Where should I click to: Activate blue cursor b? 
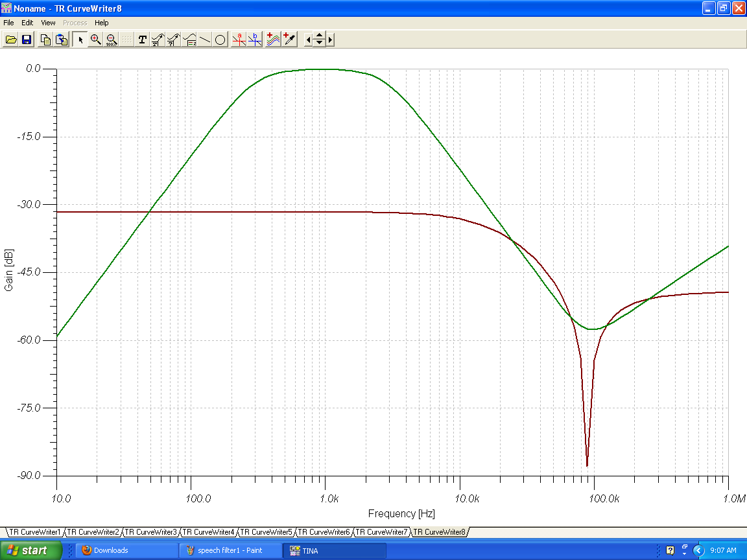(x=255, y=40)
